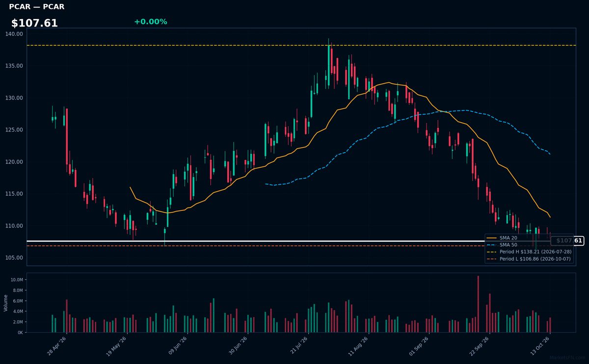The width and height of the screenshot is (589, 364).
Task: Click the 13 Oct '26 date label
Action: (540, 346)
